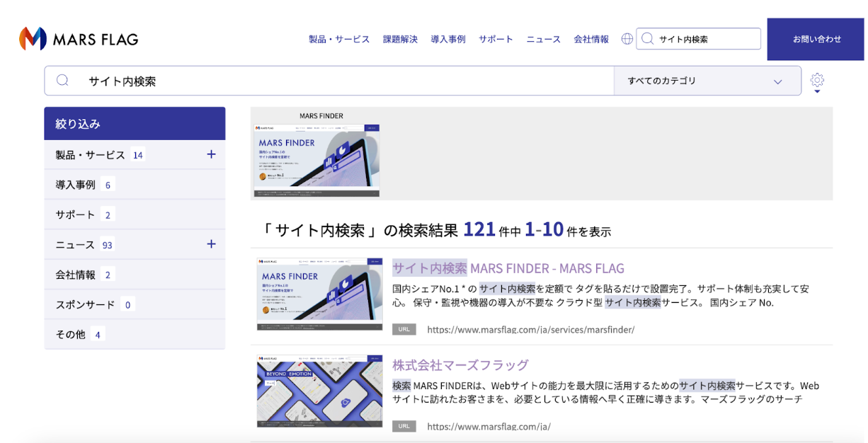This screenshot has height=443, width=868.
Task: Click the https://www.marsflag.com/ja/ URL
Action: (x=489, y=427)
